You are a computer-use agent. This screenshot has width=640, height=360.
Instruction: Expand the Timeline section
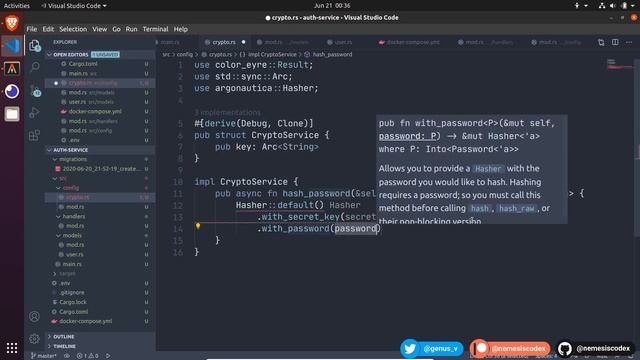64,346
